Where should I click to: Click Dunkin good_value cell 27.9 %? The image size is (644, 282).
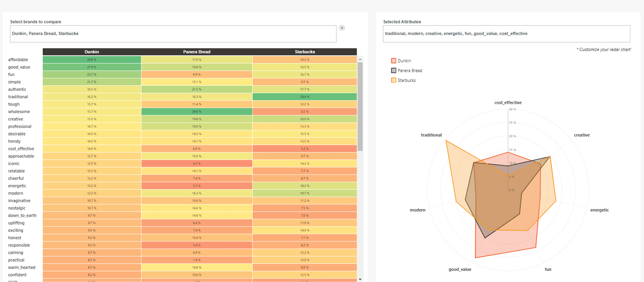pos(92,67)
